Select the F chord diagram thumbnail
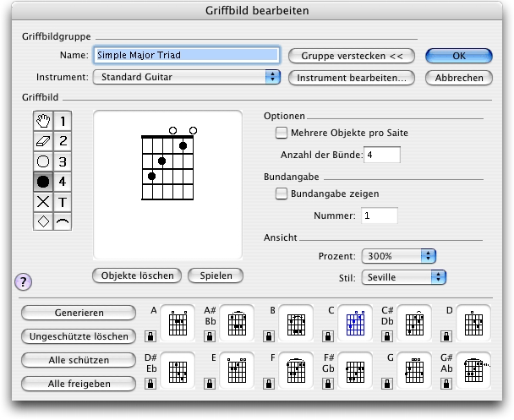Image resolution: width=514 pixels, height=420 pixels. click(296, 370)
